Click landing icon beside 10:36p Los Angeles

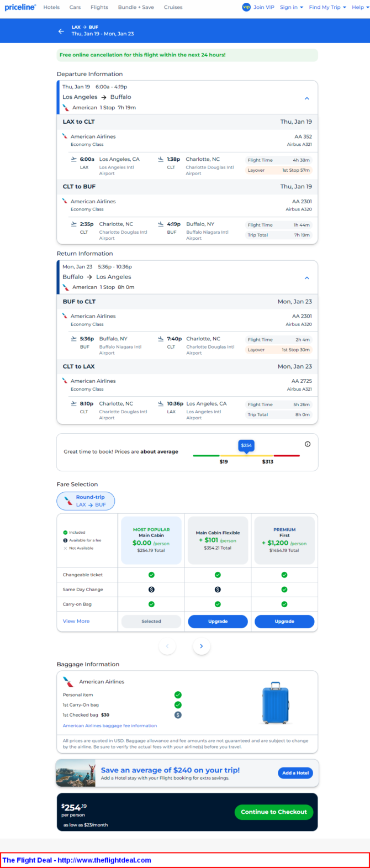[161, 404]
